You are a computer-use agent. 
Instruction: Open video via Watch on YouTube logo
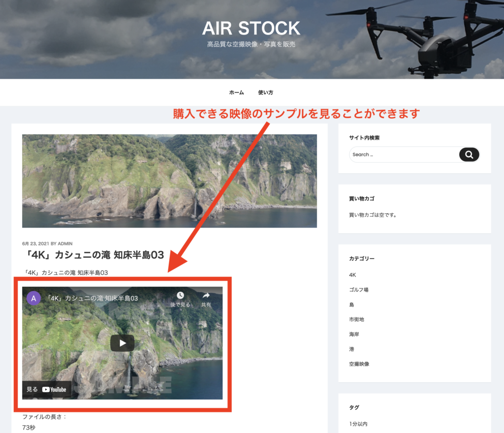point(47,389)
